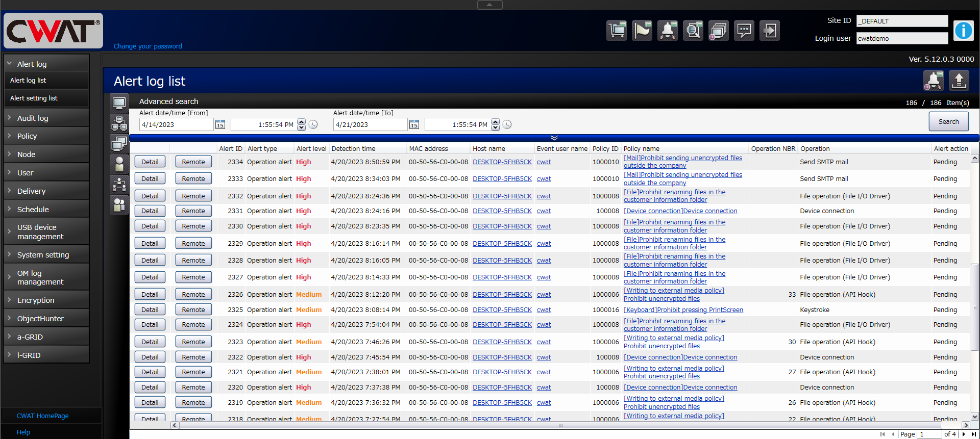Click the horizontal scrollbar right arrow
The width and height of the screenshot is (980, 439).
(x=966, y=425)
